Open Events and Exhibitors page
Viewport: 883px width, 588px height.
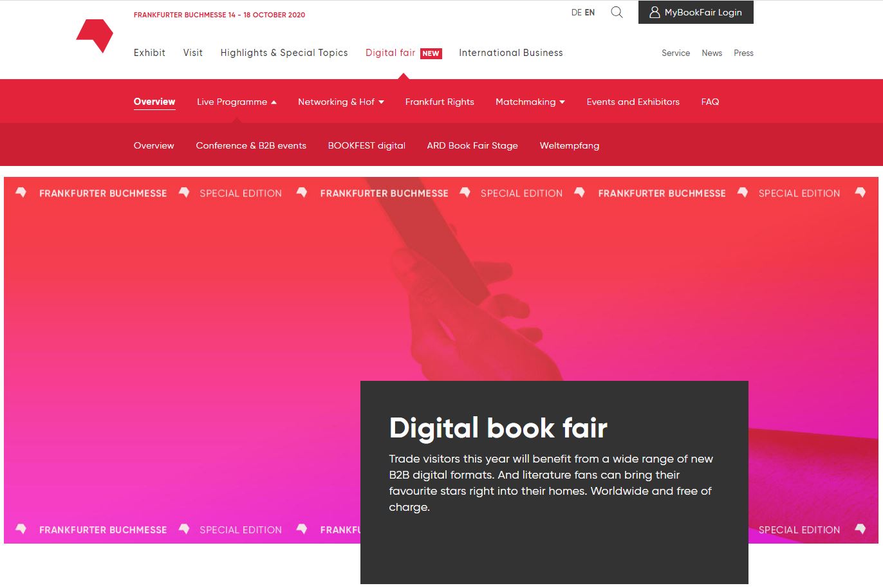[x=633, y=102]
